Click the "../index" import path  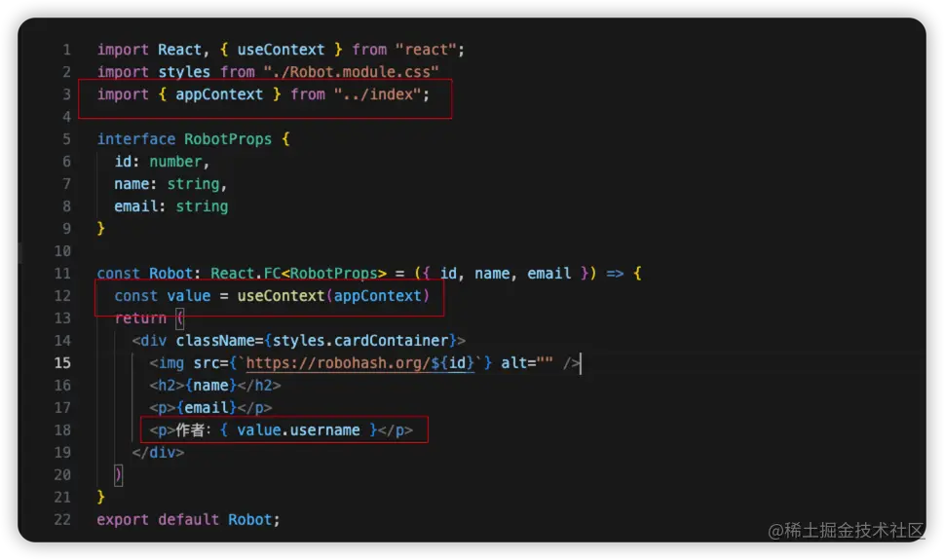377,94
